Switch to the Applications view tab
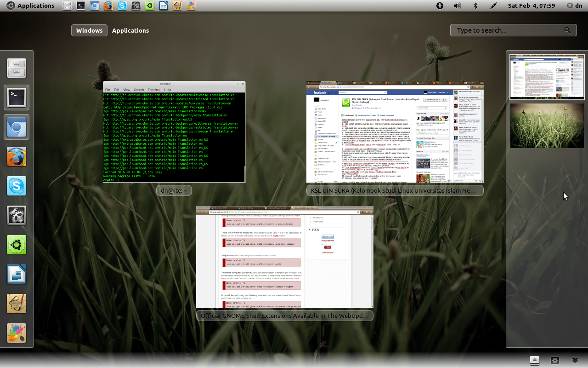The width and height of the screenshot is (588, 368). [130, 30]
